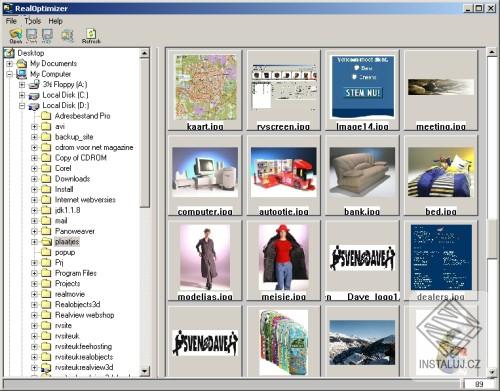Screen dimensions: 500x391
Task: Click the Panoweaver folder icon
Action: point(46,231)
